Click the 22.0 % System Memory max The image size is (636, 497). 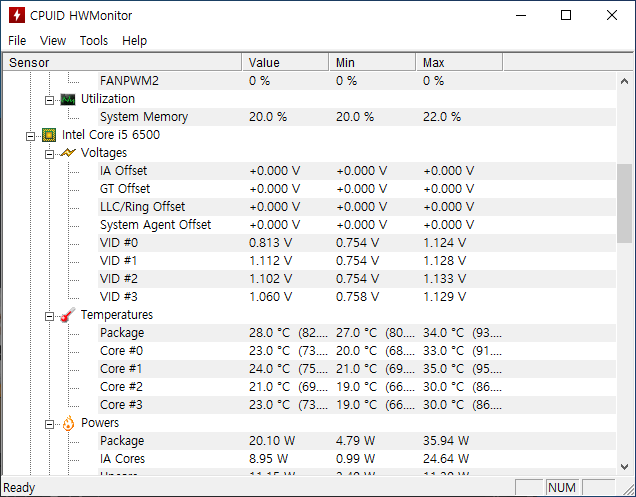coord(442,117)
